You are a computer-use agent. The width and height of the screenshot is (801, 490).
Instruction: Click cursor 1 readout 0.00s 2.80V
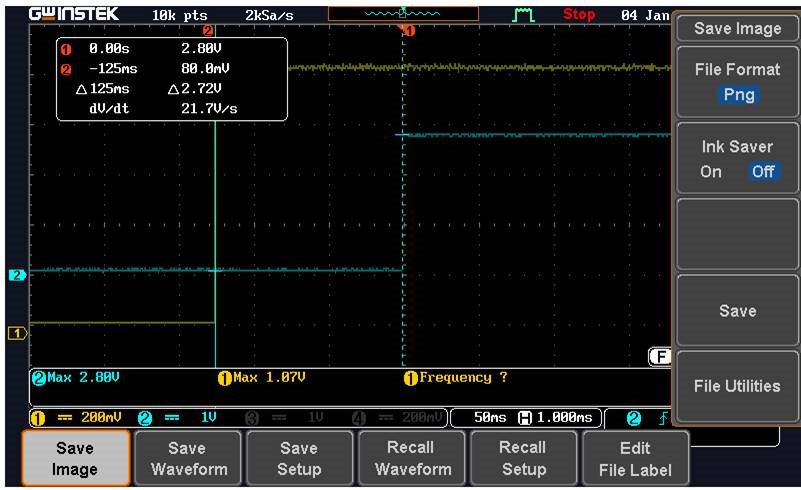coord(141,49)
